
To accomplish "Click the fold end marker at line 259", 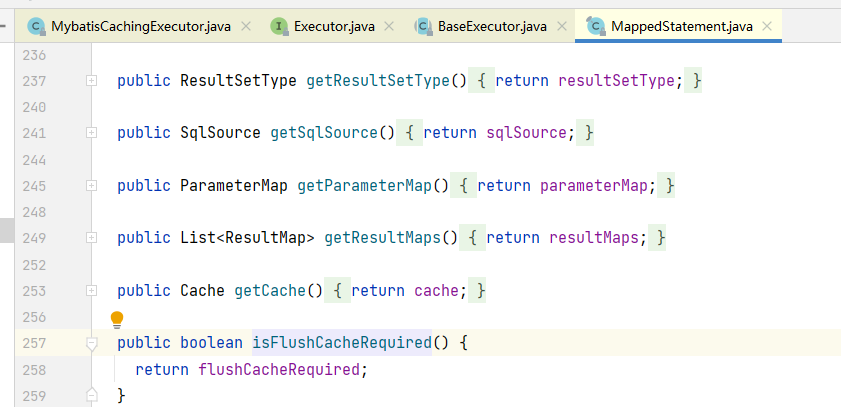I will coord(92,395).
